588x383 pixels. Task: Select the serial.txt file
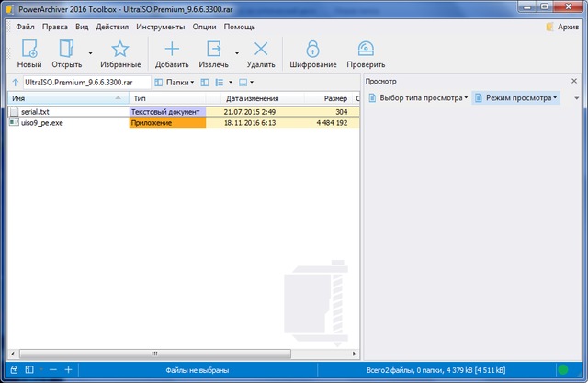pos(35,111)
